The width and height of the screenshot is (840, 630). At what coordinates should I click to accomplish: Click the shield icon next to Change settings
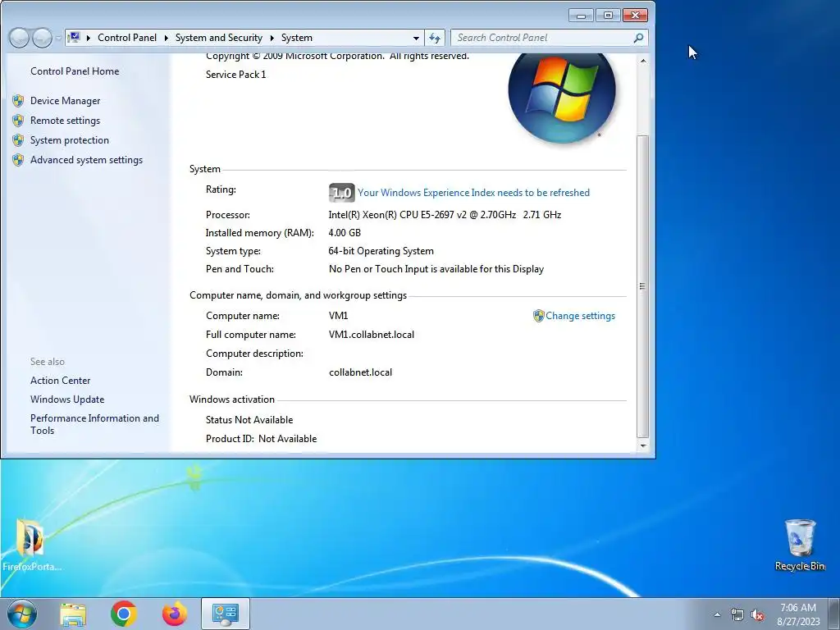pyautogui.click(x=538, y=316)
